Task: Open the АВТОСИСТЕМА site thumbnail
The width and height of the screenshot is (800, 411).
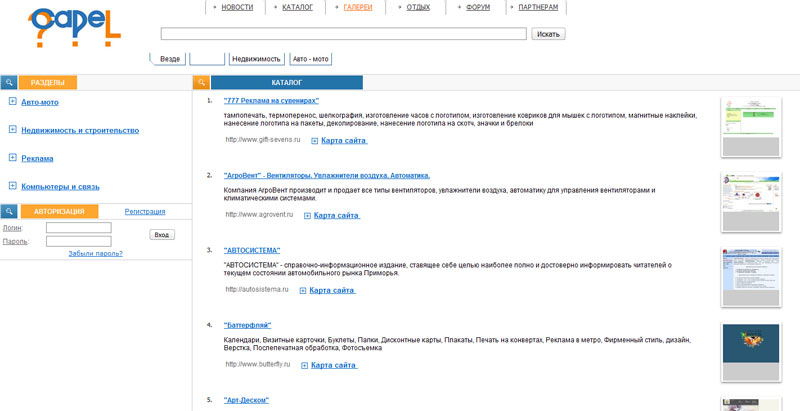Action: coord(751,277)
